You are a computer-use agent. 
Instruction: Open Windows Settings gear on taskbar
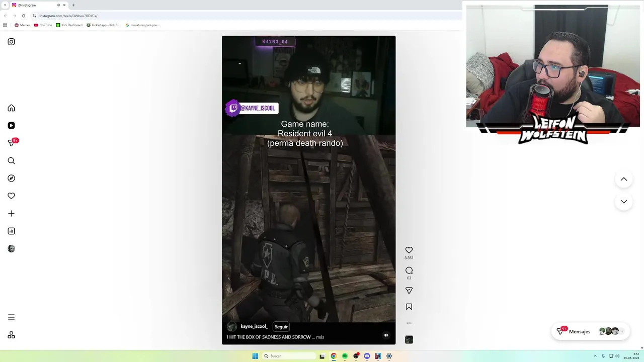click(389, 356)
